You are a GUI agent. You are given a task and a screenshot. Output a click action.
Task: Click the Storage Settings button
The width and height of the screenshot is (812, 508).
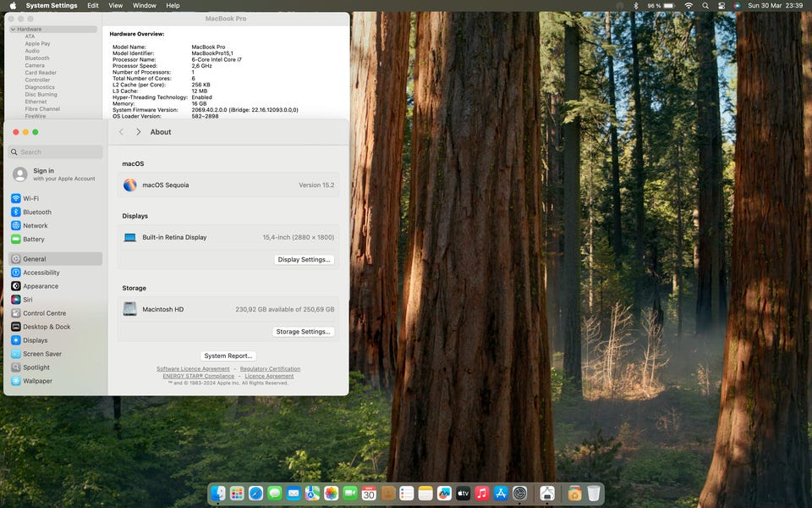point(303,332)
